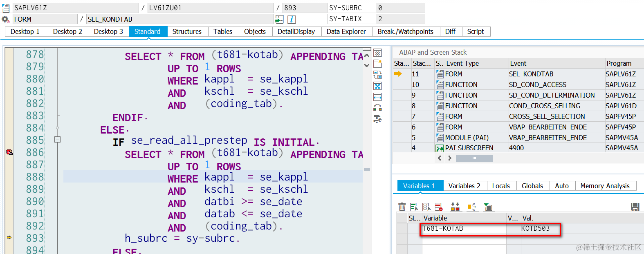Click the gear icon next to FORM field
The height and width of the screenshot is (254, 644).
point(6,19)
